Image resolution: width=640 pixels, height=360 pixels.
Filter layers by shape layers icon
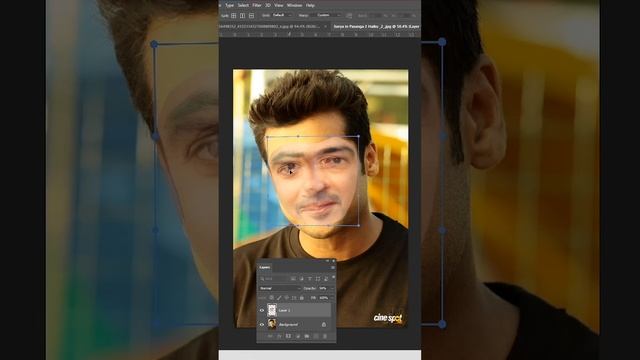point(318,279)
